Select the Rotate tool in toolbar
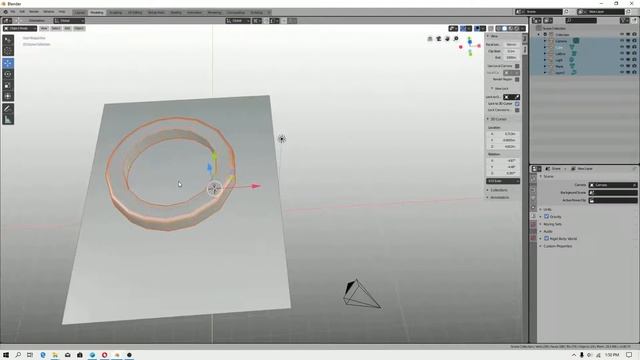This screenshot has width=640, height=360. (8, 74)
